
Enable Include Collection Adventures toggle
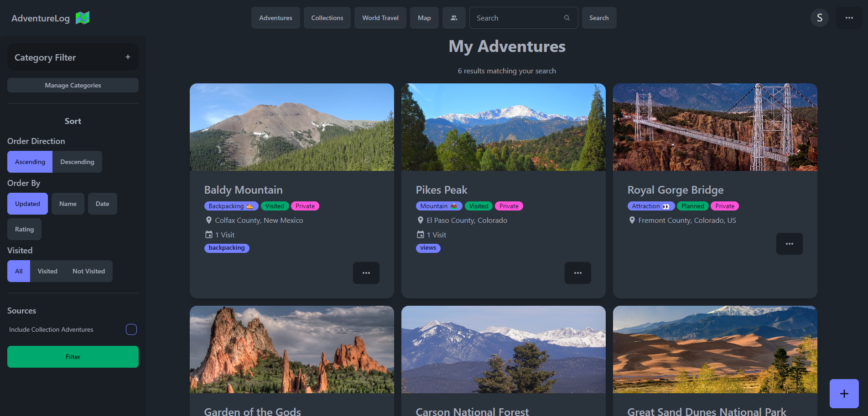click(x=131, y=329)
